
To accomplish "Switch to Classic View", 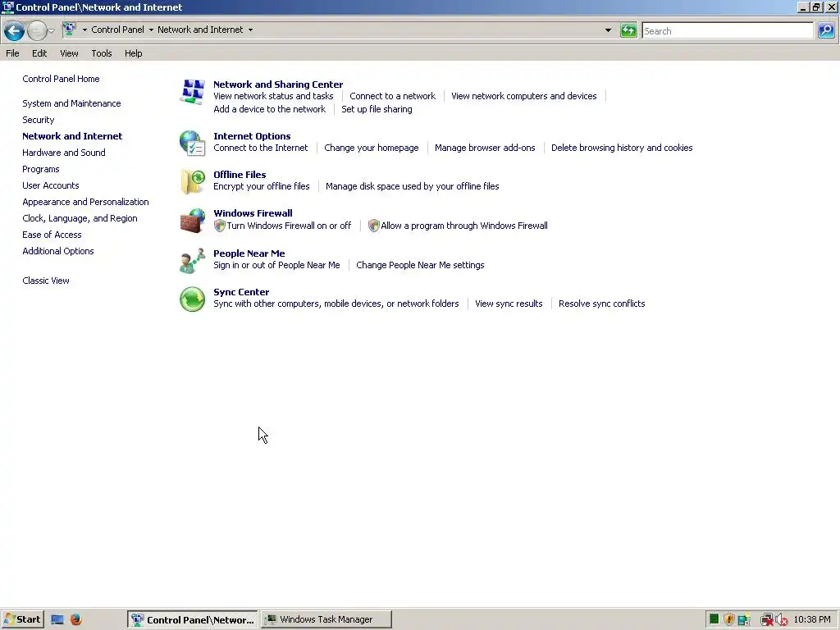I will [x=46, y=281].
